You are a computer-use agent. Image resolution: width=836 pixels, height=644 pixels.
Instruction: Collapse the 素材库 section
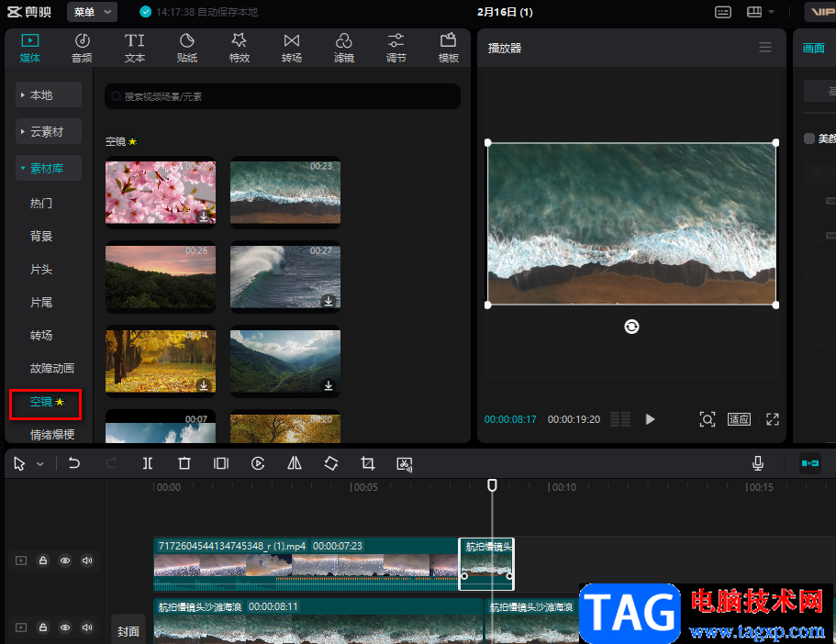49,169
